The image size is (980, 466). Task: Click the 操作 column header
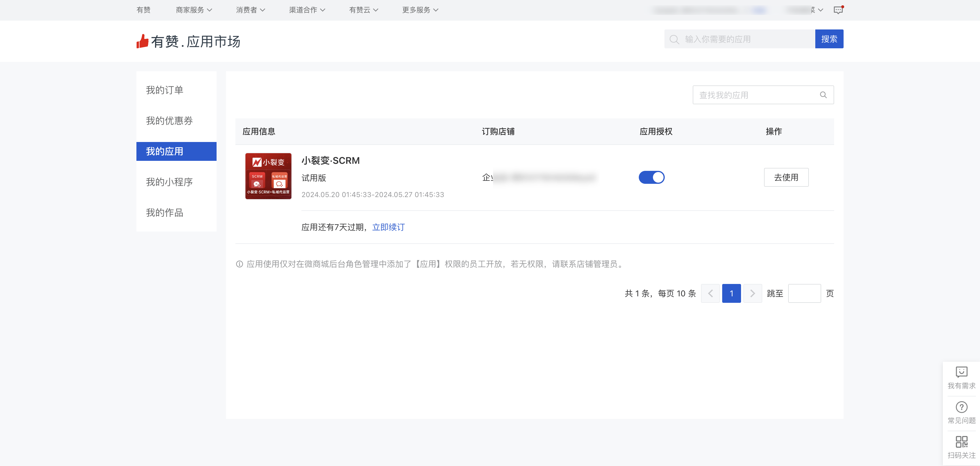click(x=773, y=132)
